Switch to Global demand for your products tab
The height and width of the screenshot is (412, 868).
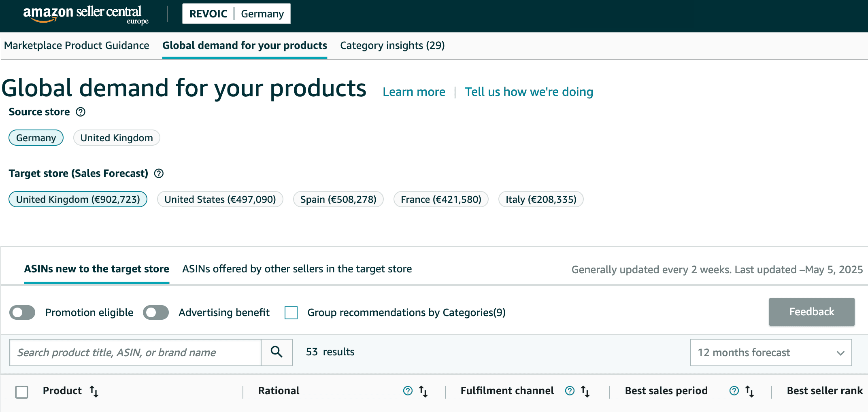(245, 45)
